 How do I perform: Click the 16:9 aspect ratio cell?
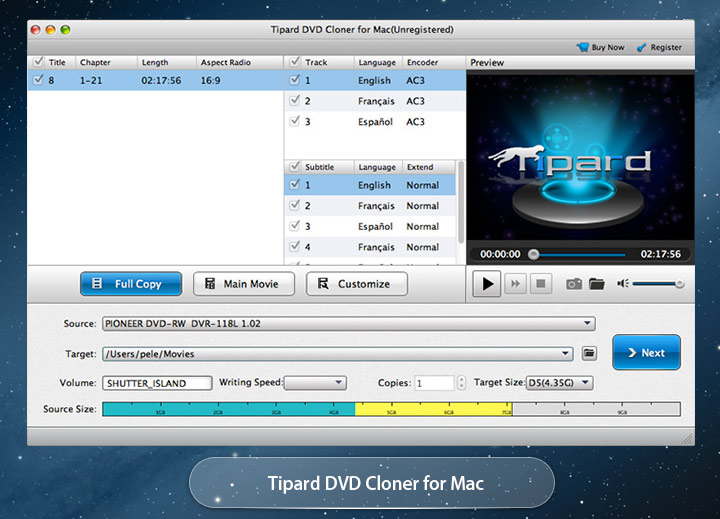(x=210, y=80)
